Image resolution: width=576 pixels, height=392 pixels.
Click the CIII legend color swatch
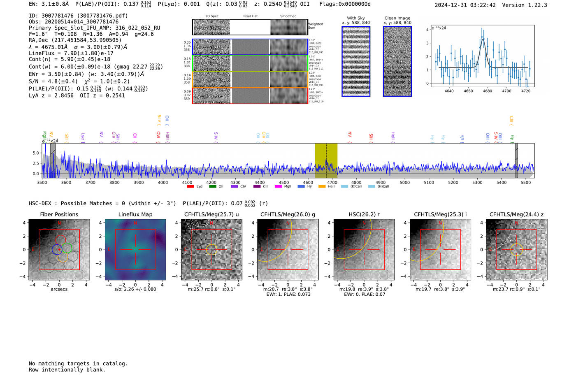[x=257, y=187]
